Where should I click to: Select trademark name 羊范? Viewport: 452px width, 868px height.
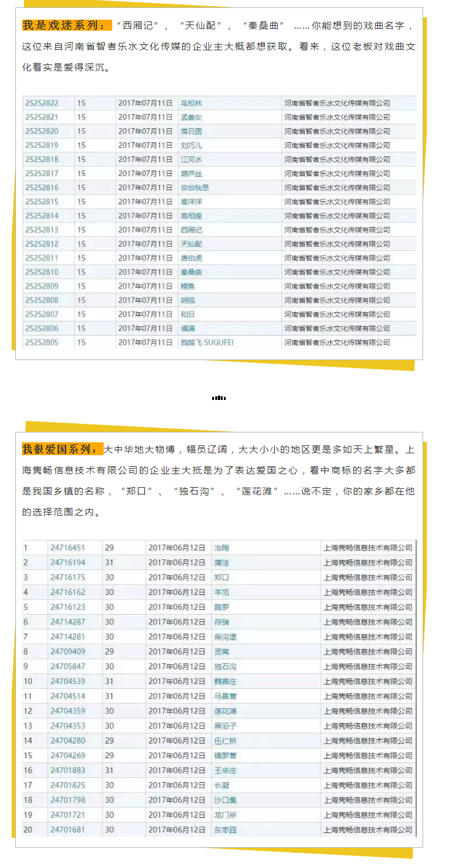click(221, 592)
